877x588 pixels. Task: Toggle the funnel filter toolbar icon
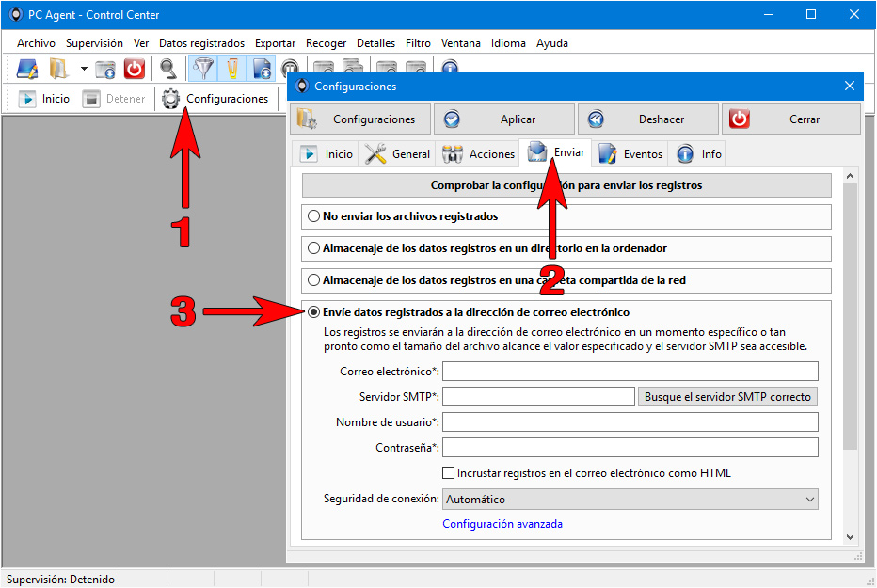click(x=203, y=69)
